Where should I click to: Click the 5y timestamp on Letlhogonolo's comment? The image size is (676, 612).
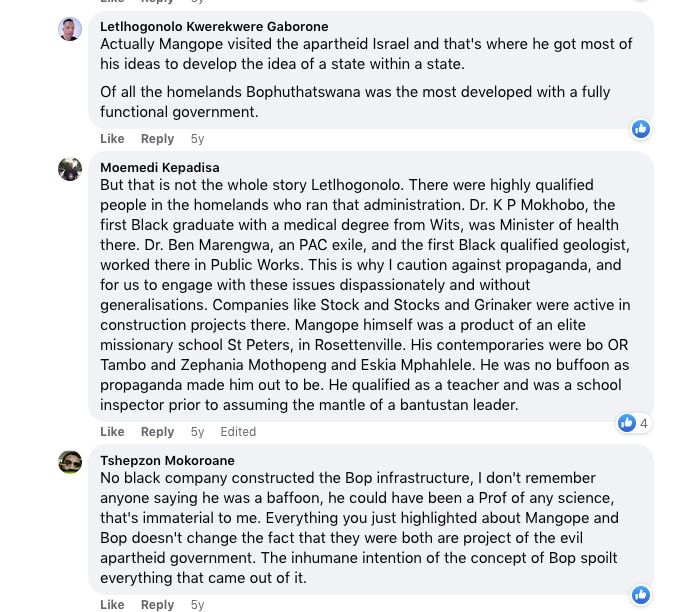197,139
